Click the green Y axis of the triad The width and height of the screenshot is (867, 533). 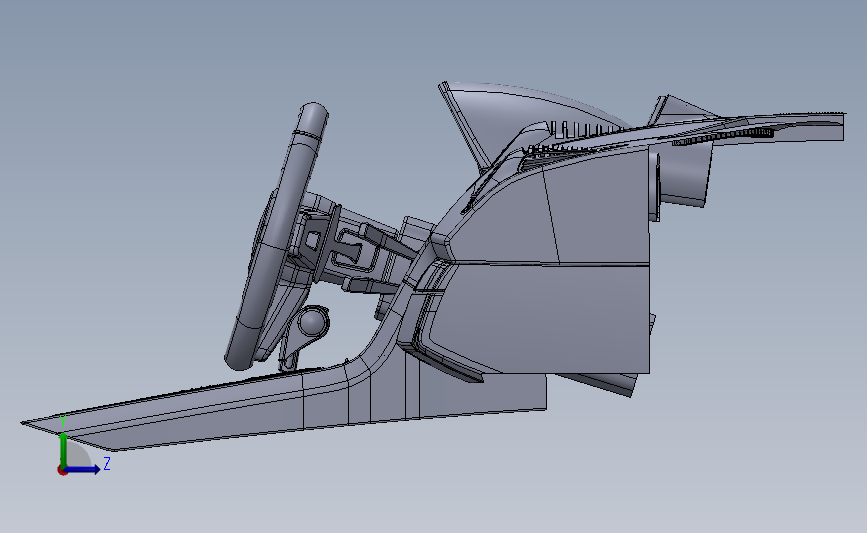pyautogui.click(x=64, y=451)
